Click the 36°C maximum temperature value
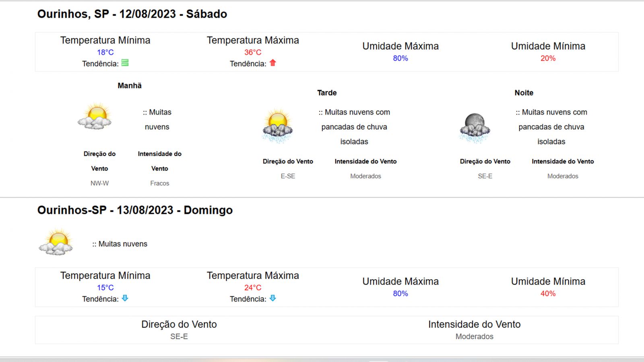This screenshot has height=362, width=644. click(x=253, y=52)
